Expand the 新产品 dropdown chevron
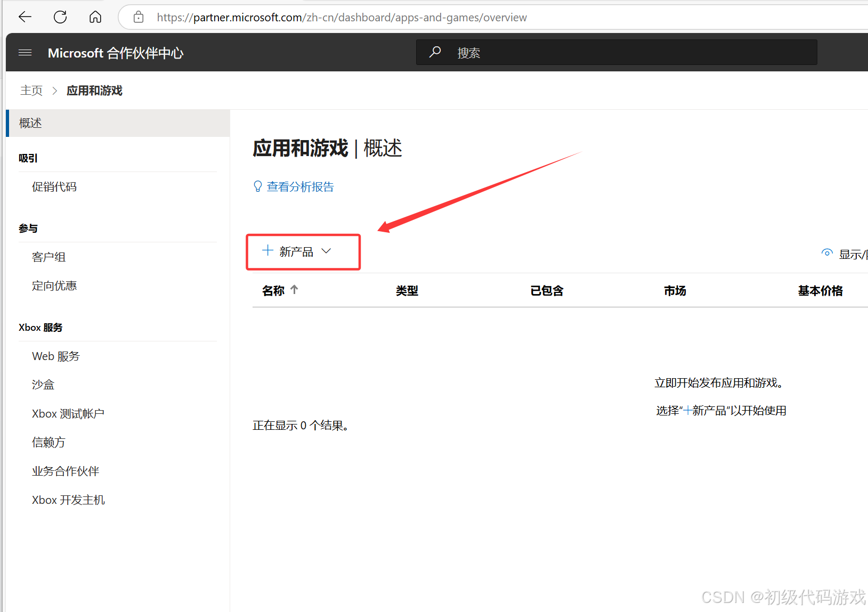This screenshot has height=612, width=868. [327, 251]
